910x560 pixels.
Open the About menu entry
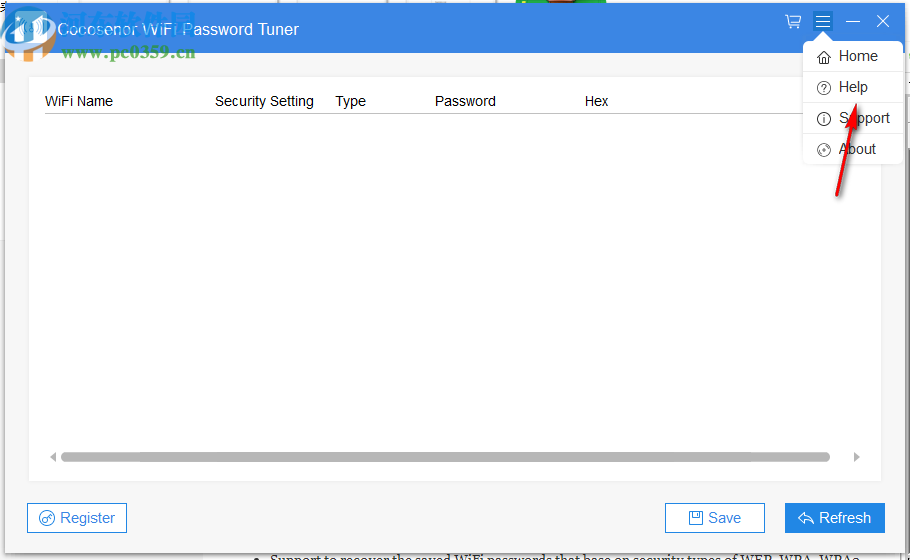(x=853, y=149)
